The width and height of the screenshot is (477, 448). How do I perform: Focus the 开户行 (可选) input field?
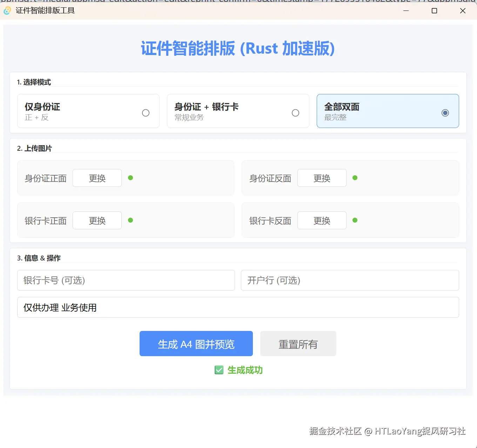[350, 280]
